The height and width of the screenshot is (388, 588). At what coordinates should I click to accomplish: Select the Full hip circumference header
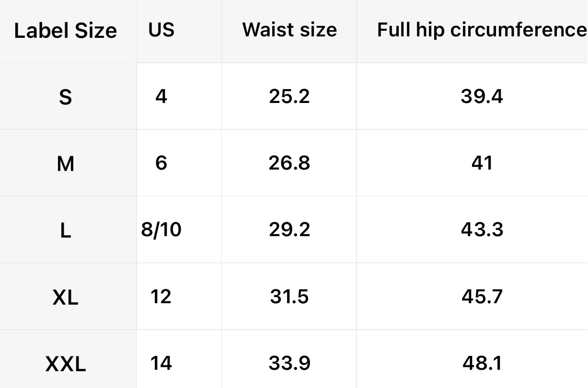[x=482, y=30]
